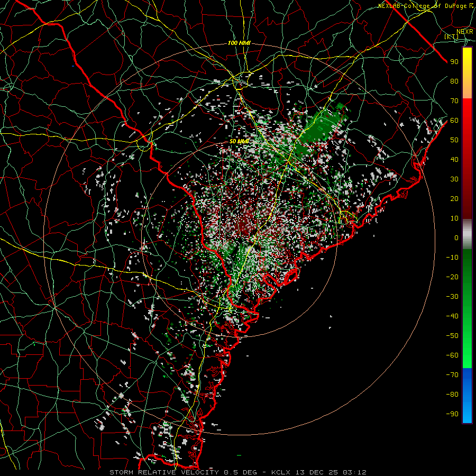Click the NEXR label above the color scale
The image size is (476, 476).
pos(465,32)
